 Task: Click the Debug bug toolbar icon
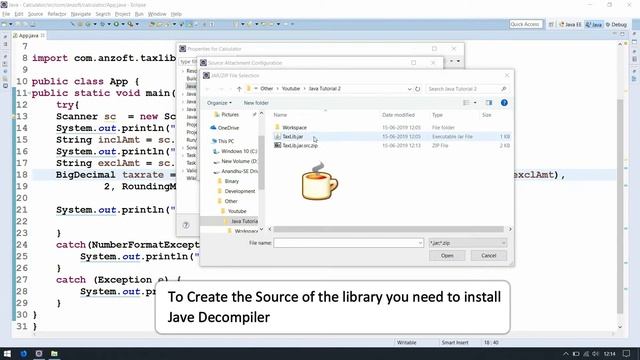pos(102,24)
